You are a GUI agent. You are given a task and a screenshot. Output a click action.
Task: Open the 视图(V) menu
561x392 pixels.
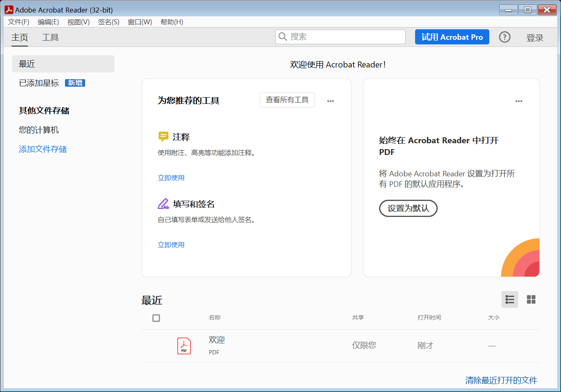pyautogui.click(x=78, y=22)
